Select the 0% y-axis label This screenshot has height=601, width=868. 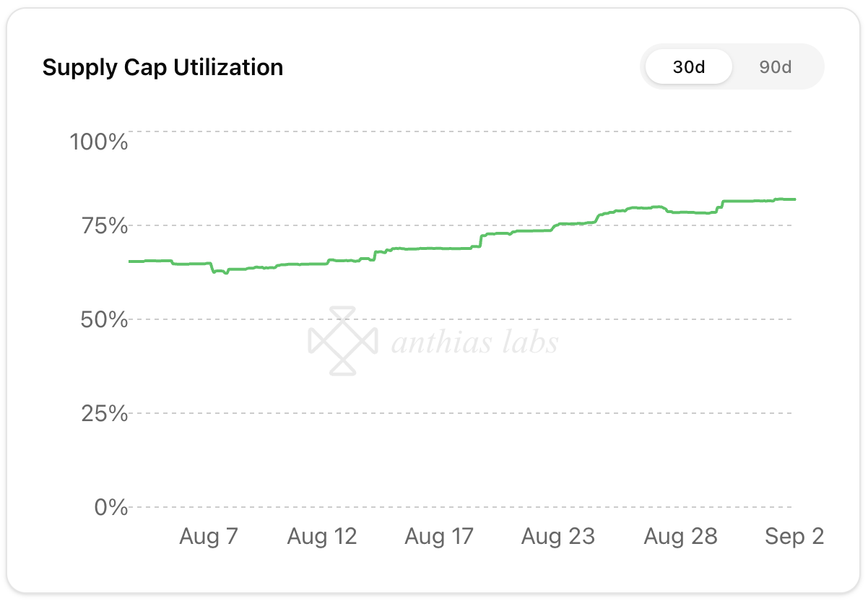[x=111, y=507]
